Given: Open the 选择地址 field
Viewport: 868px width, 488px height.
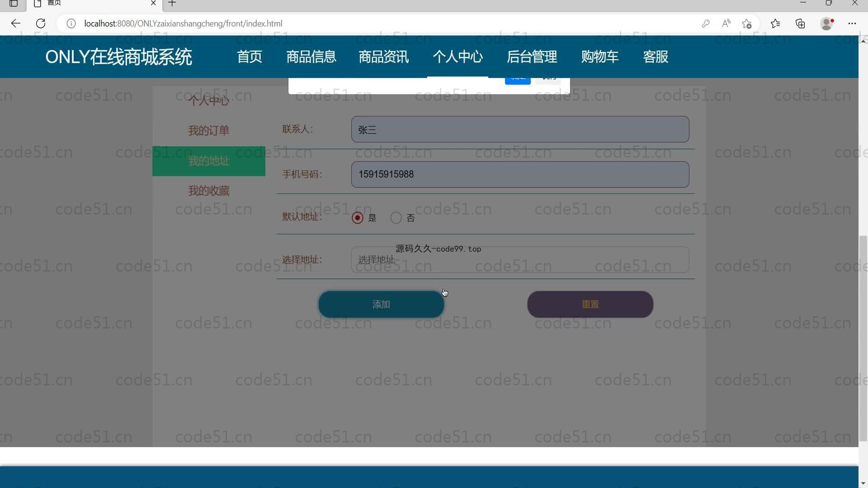Looking at the screenshot, I should point(520,260).
